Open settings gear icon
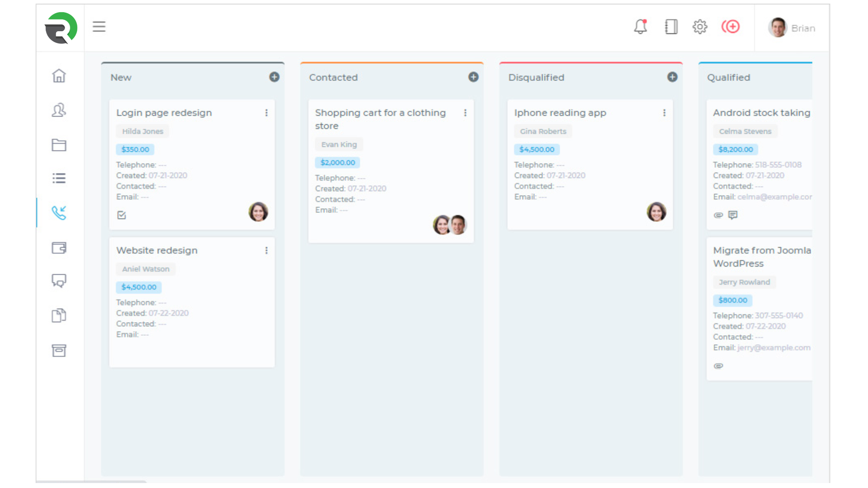 coord(700,27)
